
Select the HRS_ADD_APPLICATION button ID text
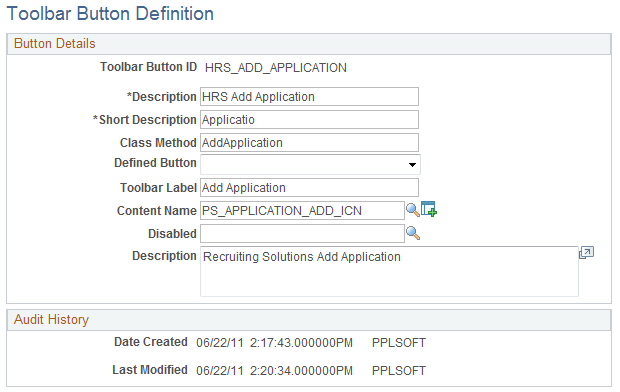pos(276,68)
